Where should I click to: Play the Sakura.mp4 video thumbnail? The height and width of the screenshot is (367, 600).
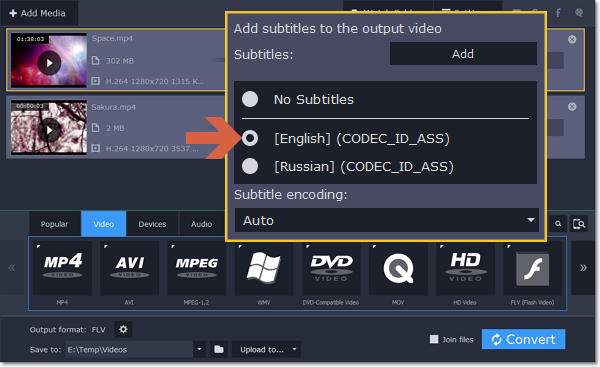tap(49, 130)
